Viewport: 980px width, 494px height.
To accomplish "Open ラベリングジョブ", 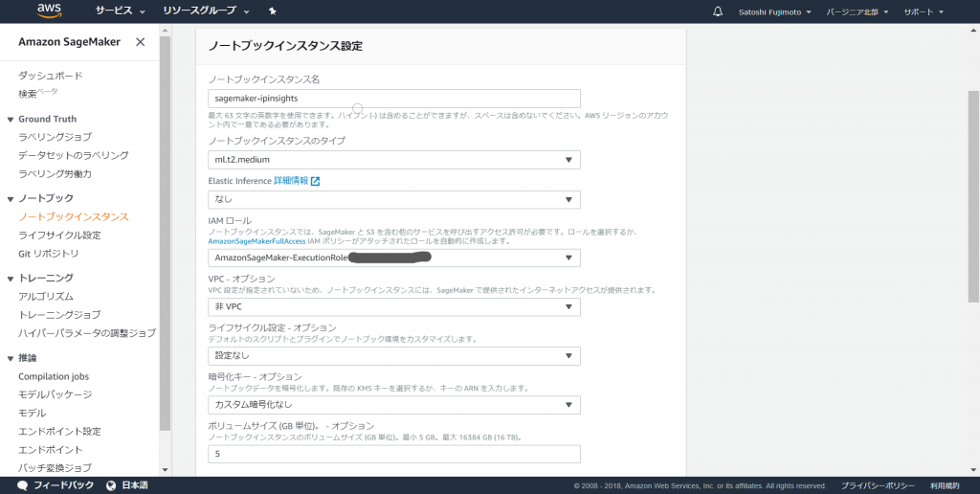I will click(x=55, y=137).
